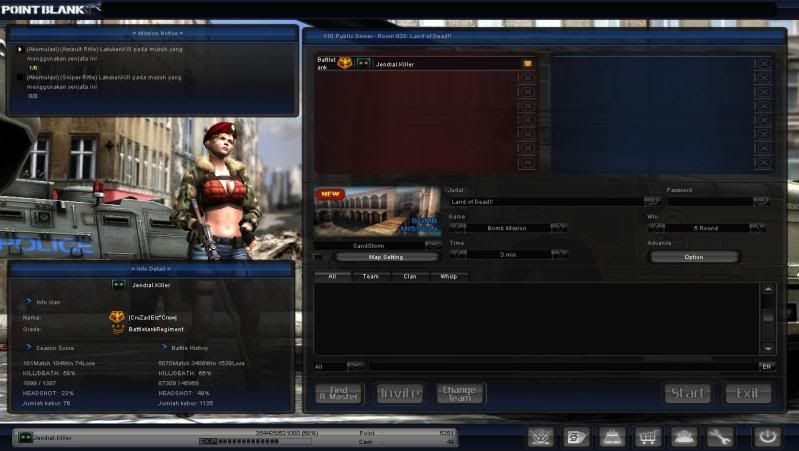Open the SandStorm map dropdown
The width and height of the screenshot is (799, 451).
click(x=433, y=245)
